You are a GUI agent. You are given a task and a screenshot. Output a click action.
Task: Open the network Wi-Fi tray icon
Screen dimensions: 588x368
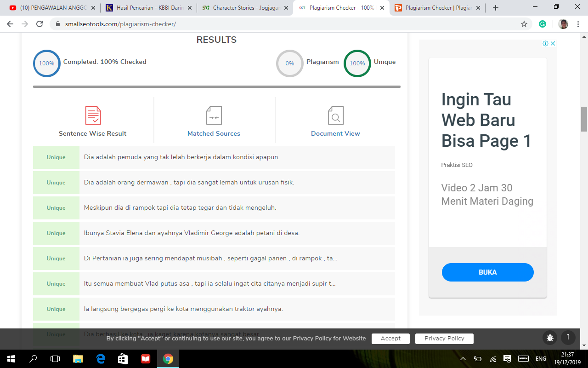pos(493,359)
